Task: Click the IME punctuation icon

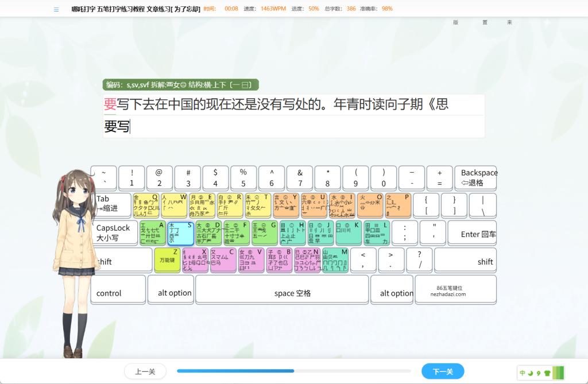Action: coord(539,373)
